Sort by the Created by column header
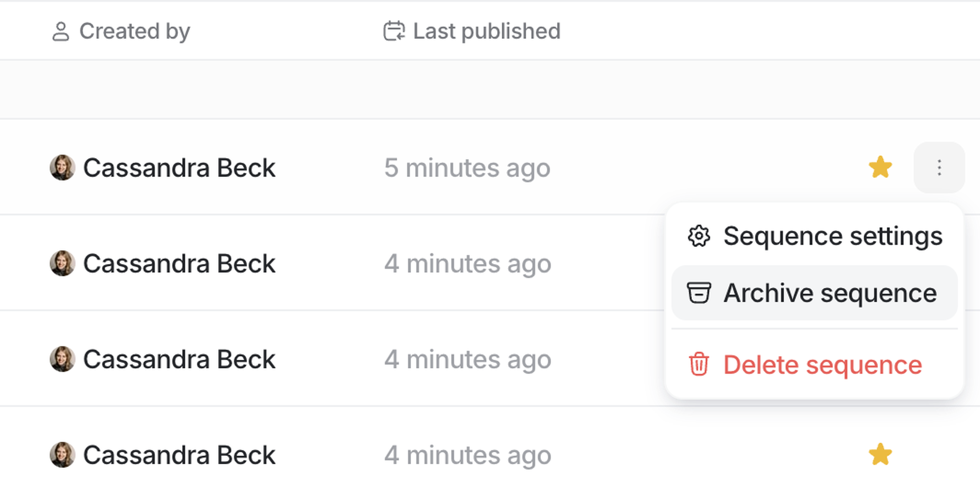The height and width of the screenshot is (499, 980). click(x=134, y=31)
